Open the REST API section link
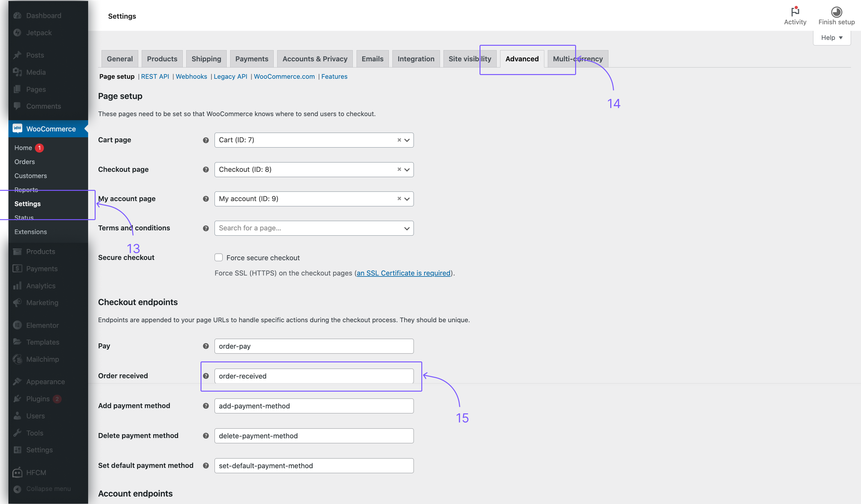This screenshot has width=861, height=504. pyautogui.click(x=155, y=76)
